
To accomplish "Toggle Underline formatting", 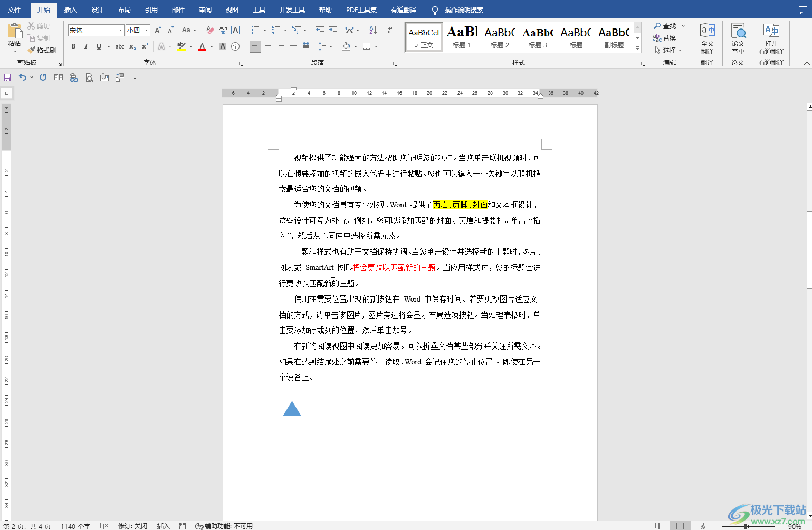I will [99, 46].
